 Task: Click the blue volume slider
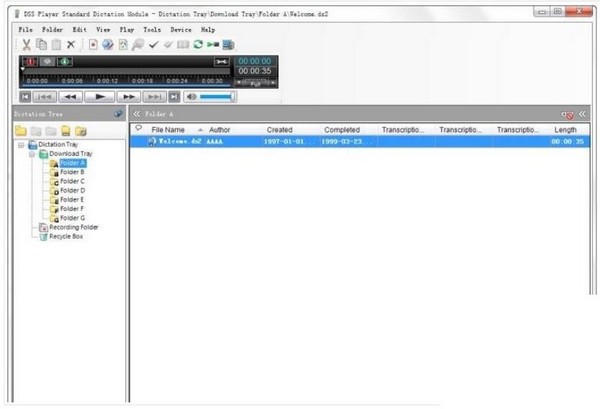pos(217,97)
